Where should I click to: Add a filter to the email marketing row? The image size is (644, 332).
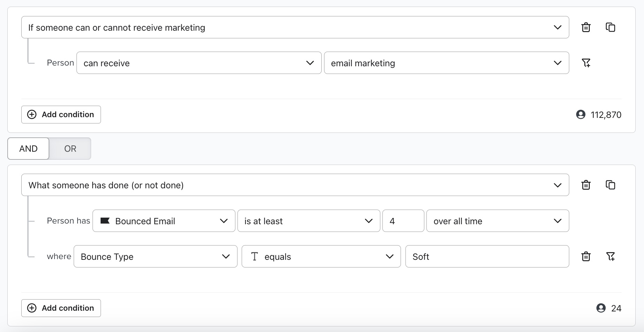587,63
